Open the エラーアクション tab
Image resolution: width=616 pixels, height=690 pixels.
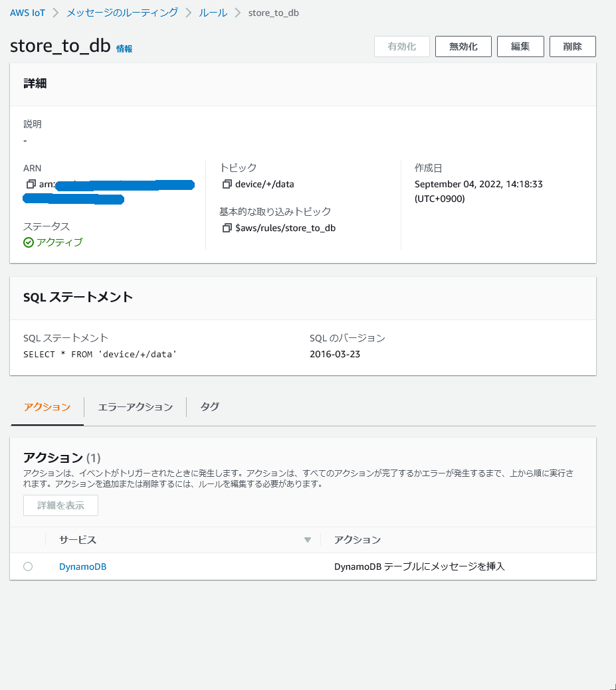(135, 407)
